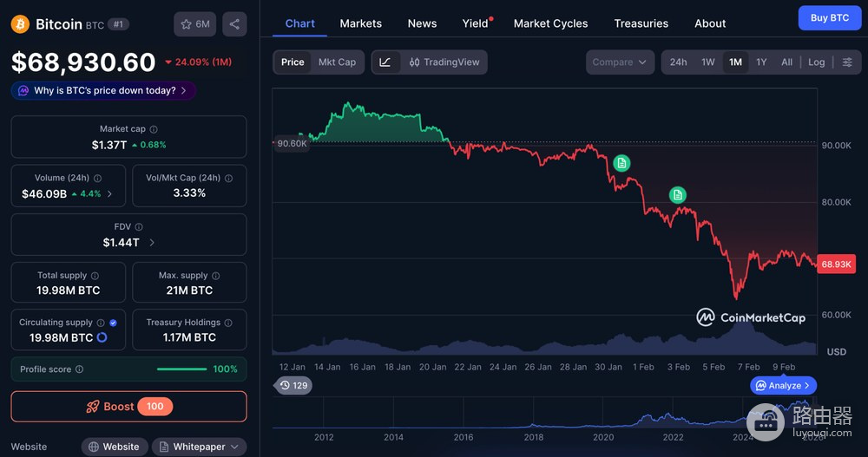The width and height of the screenshot is (868, 457).
Task: Open the Website link button
Action: coord(114,447)
